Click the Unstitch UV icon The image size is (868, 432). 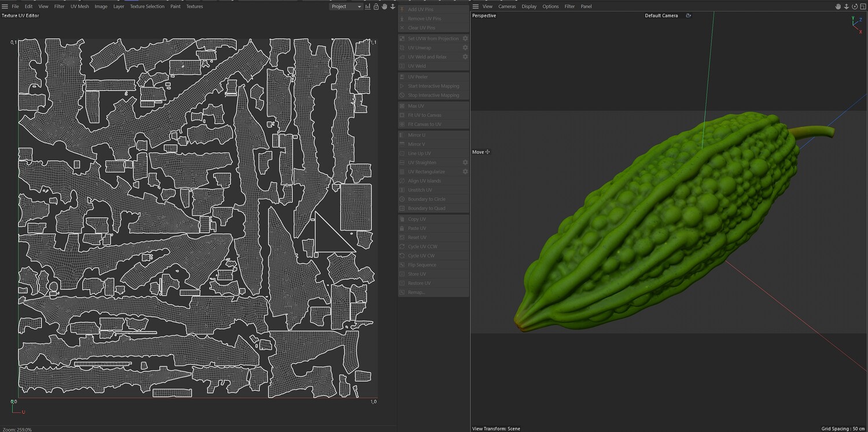coord(402,190)
